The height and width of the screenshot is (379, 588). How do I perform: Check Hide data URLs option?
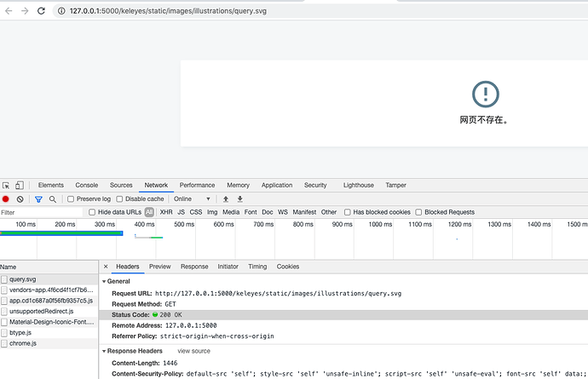(92, 212)
